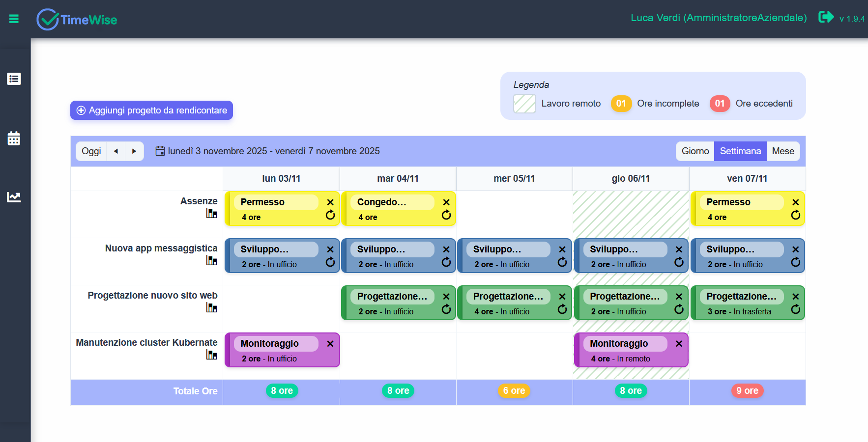This screenshot has height=442, width=868.
Task: Open the timesheet list from the sidebar
Action: coord(14,79)
